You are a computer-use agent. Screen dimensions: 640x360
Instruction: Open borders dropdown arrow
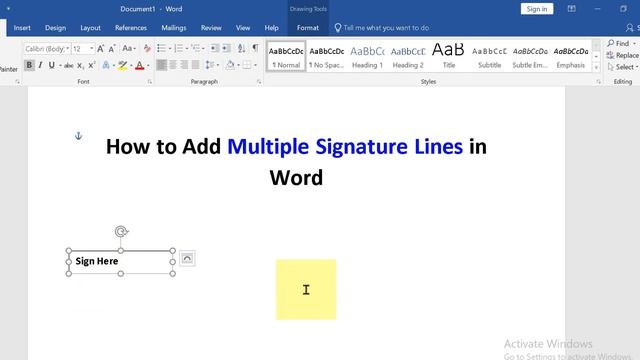(x=255, y=65)
